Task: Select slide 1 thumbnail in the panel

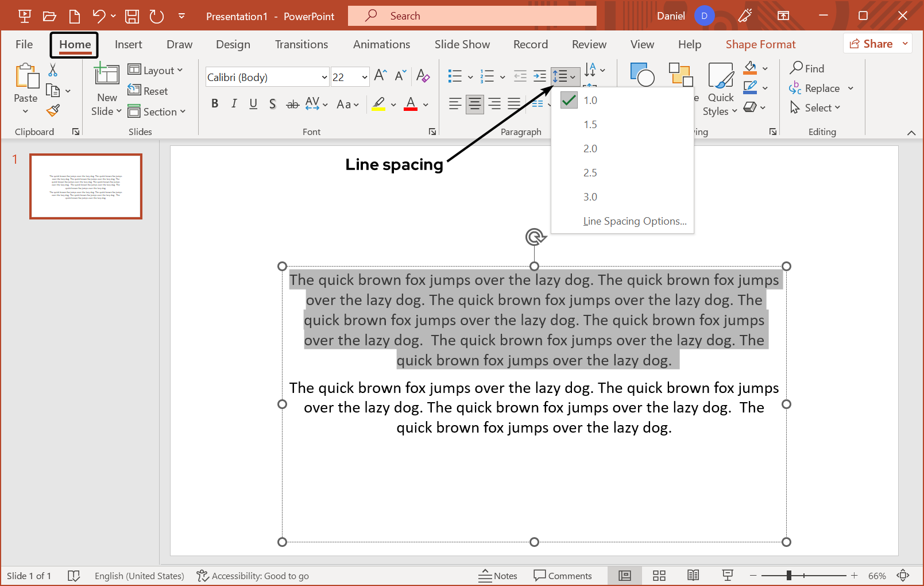Action: point(85,186)
